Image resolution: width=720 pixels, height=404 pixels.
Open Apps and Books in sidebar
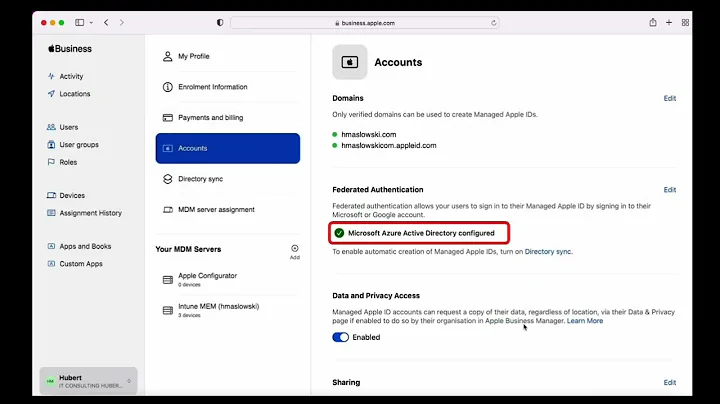pos(85,247)
